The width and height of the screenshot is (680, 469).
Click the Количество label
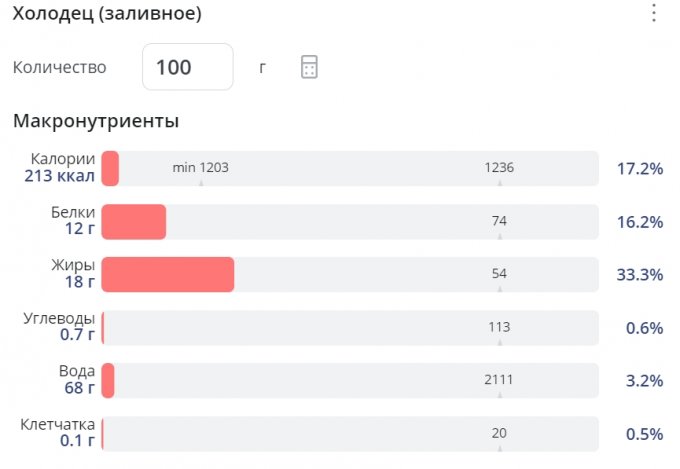pyautogui.click(x=59, y=68)
